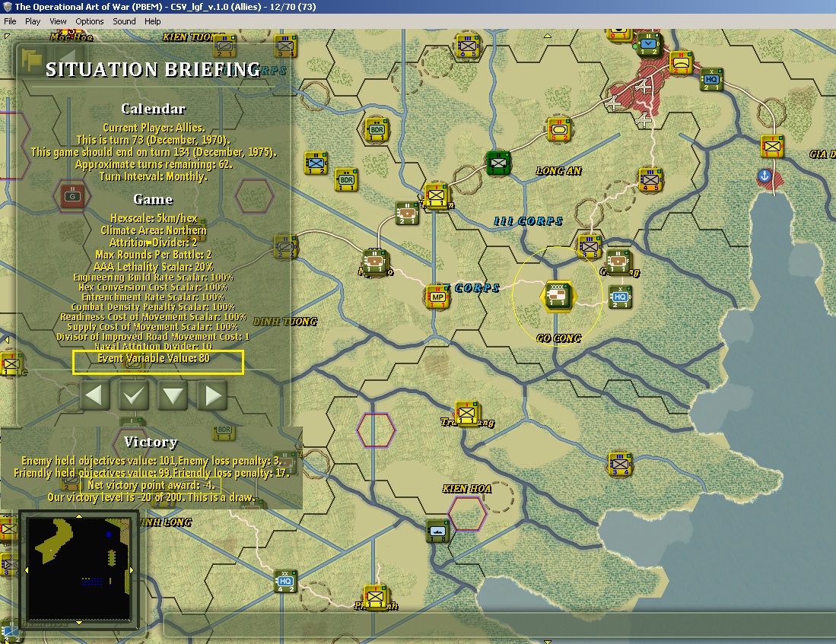Select the olive unit marked 2 1 south of BDR
836x644 pixels.
click(407, 213)
